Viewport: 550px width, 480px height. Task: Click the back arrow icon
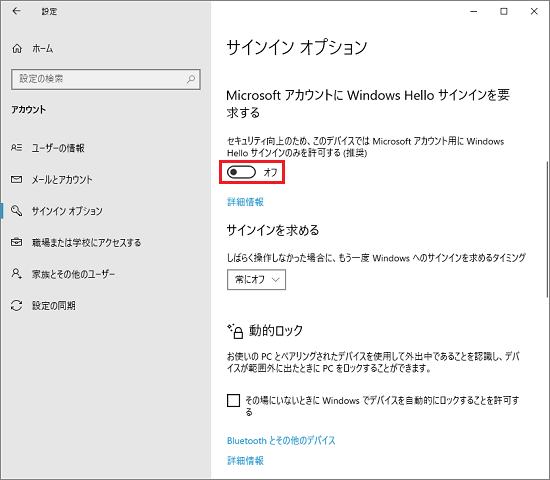pos(16,11)
